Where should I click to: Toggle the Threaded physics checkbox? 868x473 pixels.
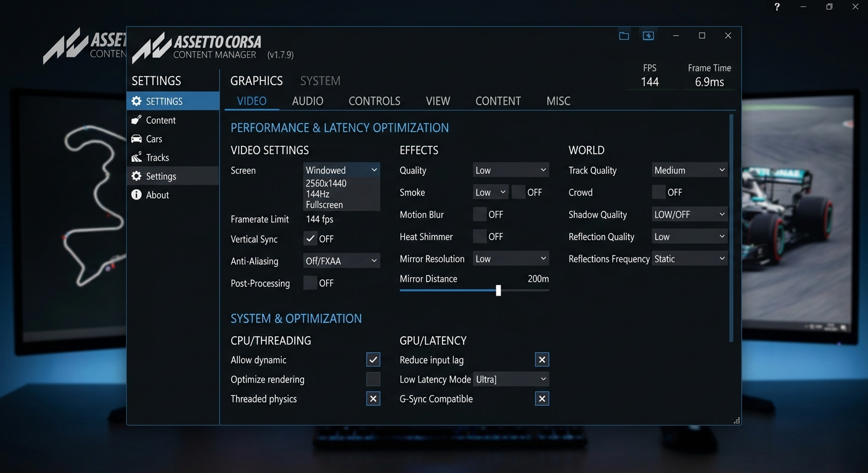[x=373, y=399]
